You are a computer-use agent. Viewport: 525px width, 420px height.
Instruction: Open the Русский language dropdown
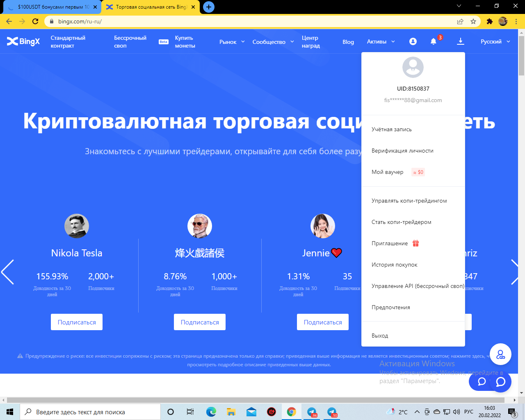tap(495, 42)
